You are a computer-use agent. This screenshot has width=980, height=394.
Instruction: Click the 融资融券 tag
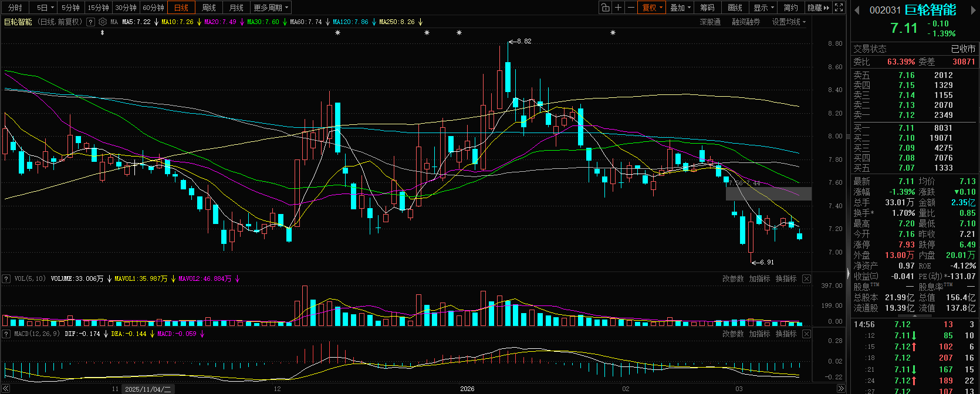click(746, 22)
